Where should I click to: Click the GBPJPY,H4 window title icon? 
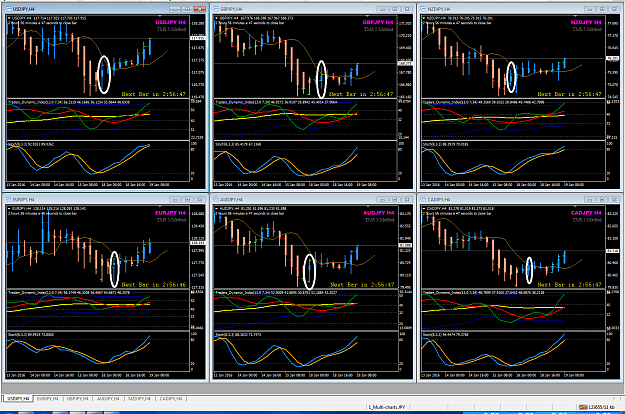tap(216, 9)
